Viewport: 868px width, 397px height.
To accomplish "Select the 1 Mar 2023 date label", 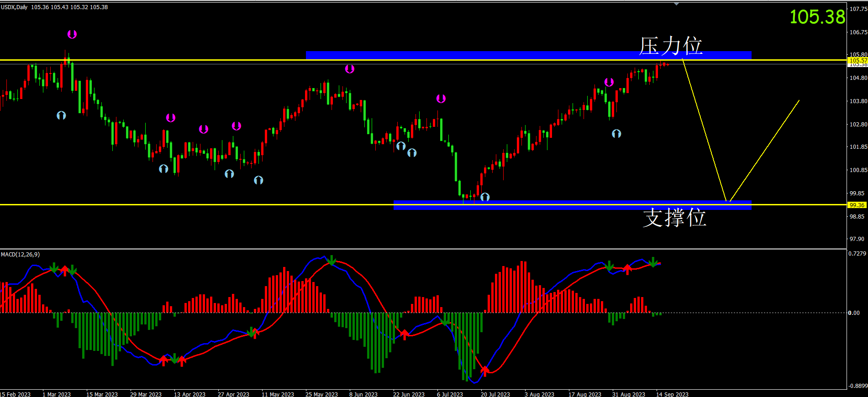I will [57, 394].
